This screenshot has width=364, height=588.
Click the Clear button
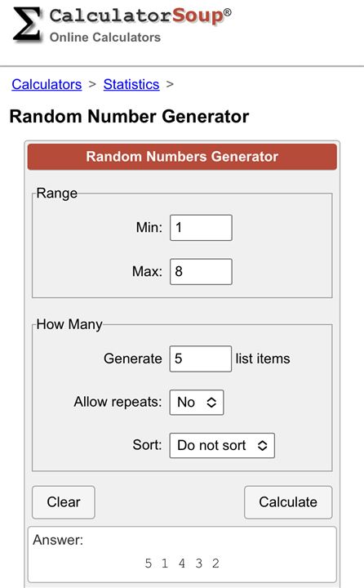[x=64, y=502]
